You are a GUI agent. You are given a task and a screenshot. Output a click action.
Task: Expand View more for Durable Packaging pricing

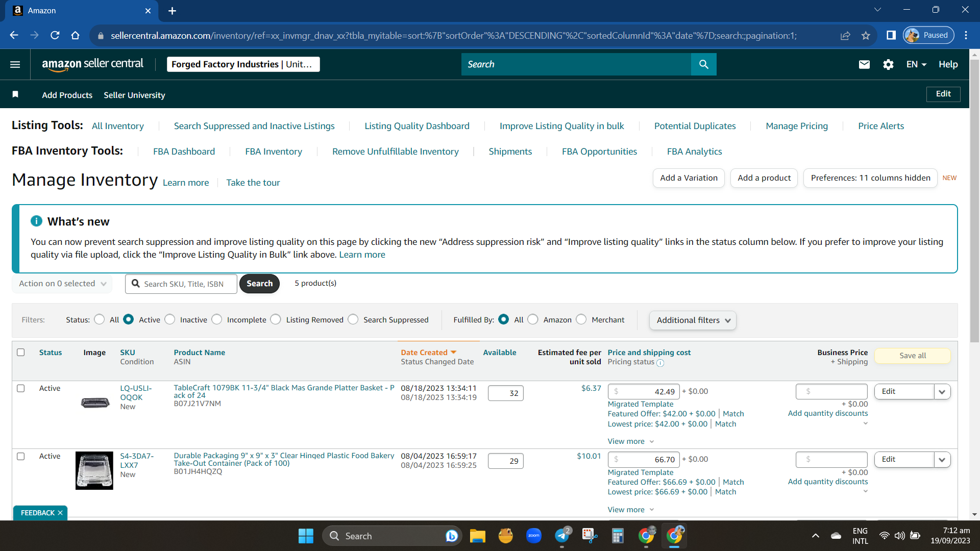630,510
